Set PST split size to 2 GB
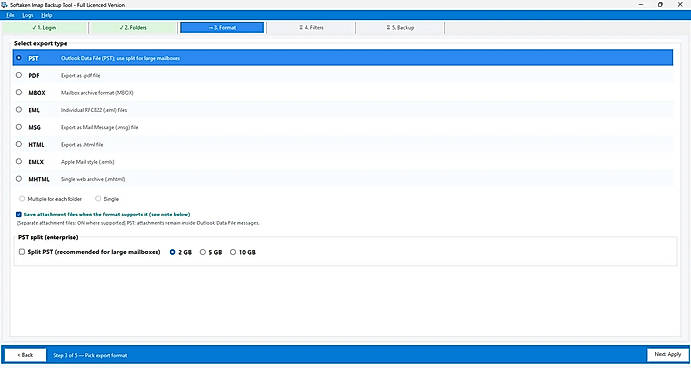 point(172,252)
